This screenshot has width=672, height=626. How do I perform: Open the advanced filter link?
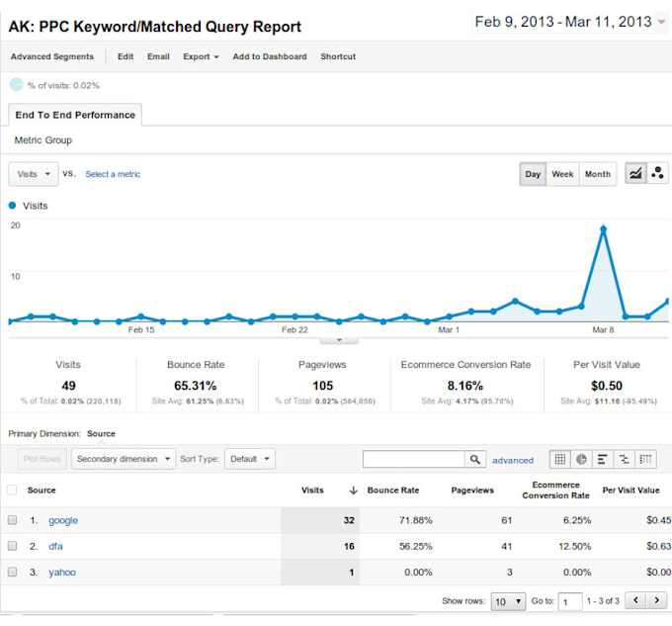513,460
